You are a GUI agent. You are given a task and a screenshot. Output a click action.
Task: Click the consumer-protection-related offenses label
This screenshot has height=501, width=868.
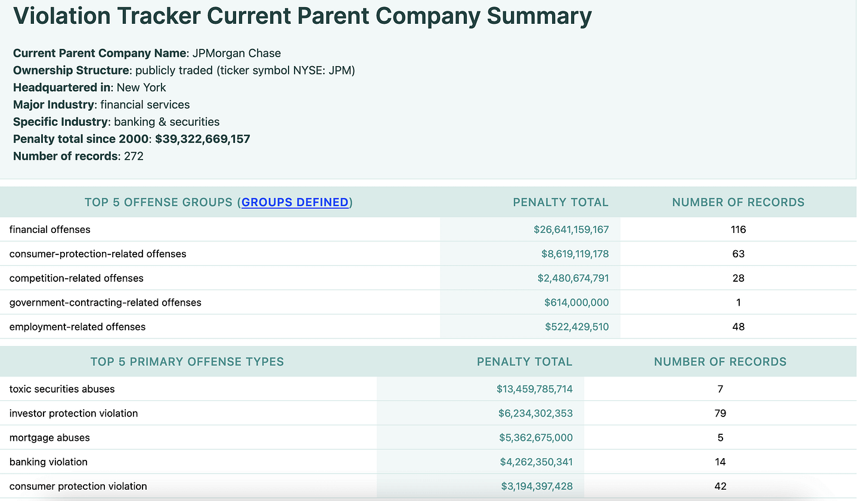tap(98, 254)
